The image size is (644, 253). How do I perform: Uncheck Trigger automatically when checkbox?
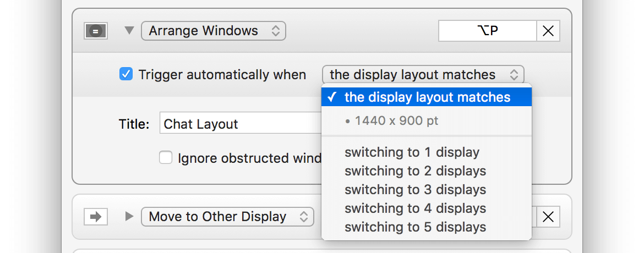click(x=126, y=74)
